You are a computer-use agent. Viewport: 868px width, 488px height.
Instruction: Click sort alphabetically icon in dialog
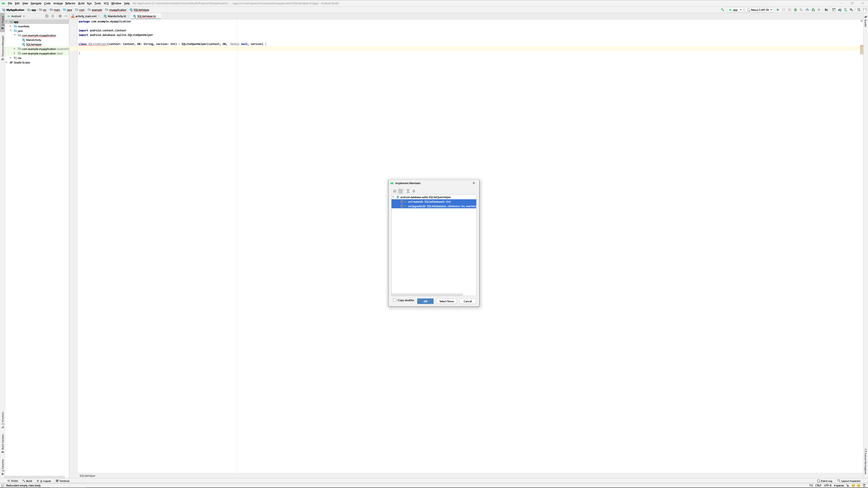coord(395,191)
